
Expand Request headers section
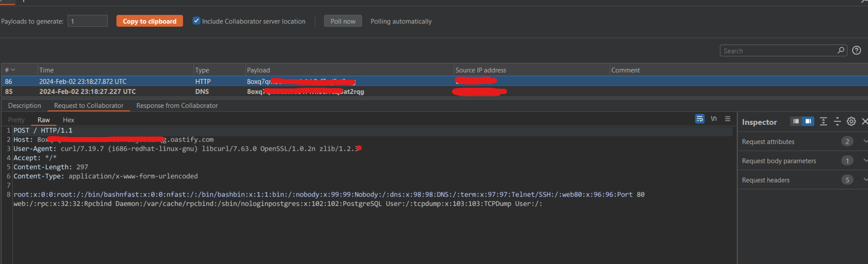point(865,180)
